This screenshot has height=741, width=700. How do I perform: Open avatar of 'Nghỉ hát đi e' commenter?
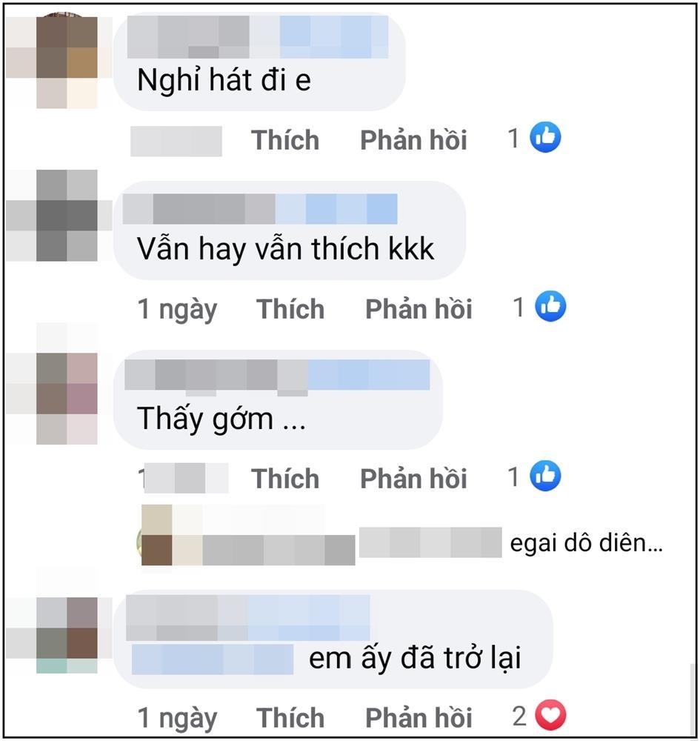(67, 62)
